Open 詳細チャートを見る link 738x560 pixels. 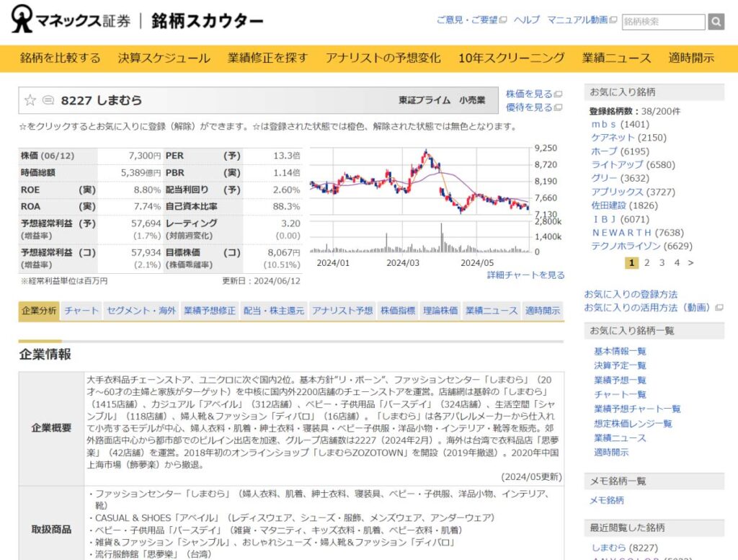525,275
